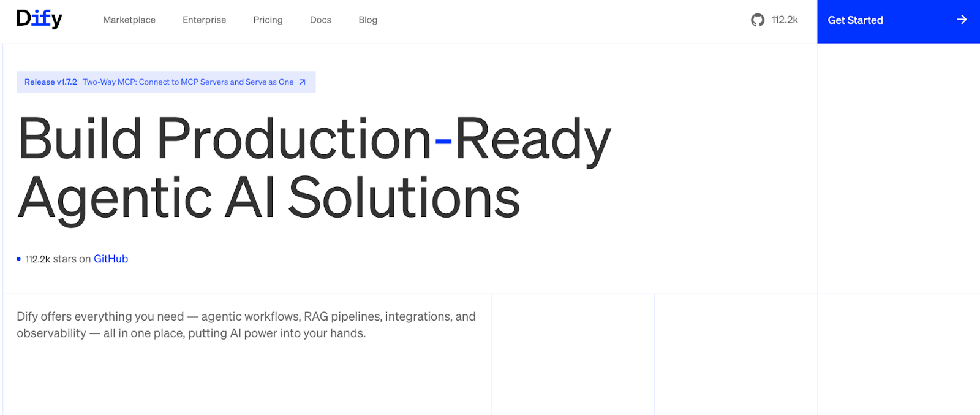Click the 'Agentic AI Solutions' headline line

pyautogui.click(x=268, y=197)
